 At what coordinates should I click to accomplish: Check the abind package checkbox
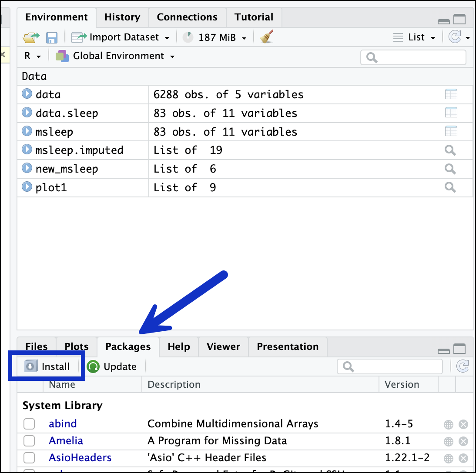click(x=29, y=424)
